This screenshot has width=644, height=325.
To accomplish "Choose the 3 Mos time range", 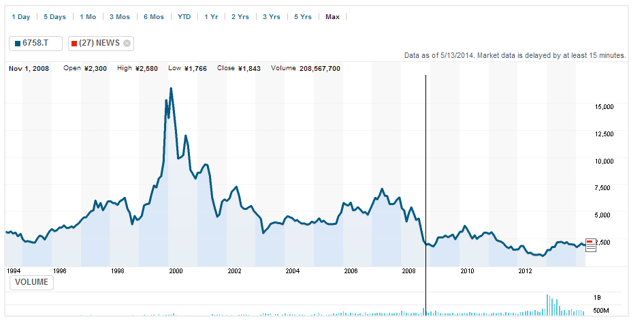I will point(120,16).
